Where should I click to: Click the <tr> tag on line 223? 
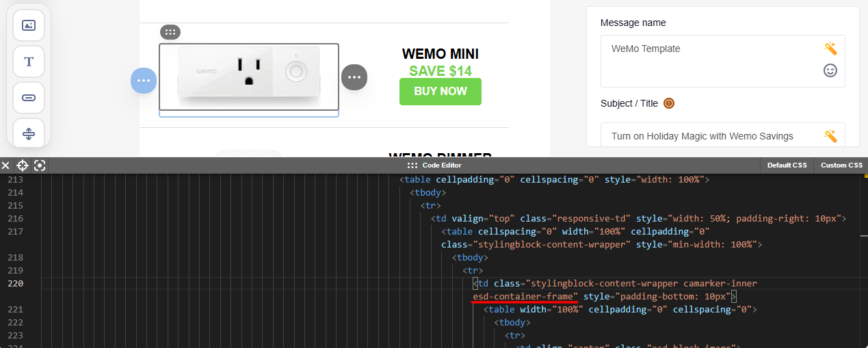[x=515, y=335]
